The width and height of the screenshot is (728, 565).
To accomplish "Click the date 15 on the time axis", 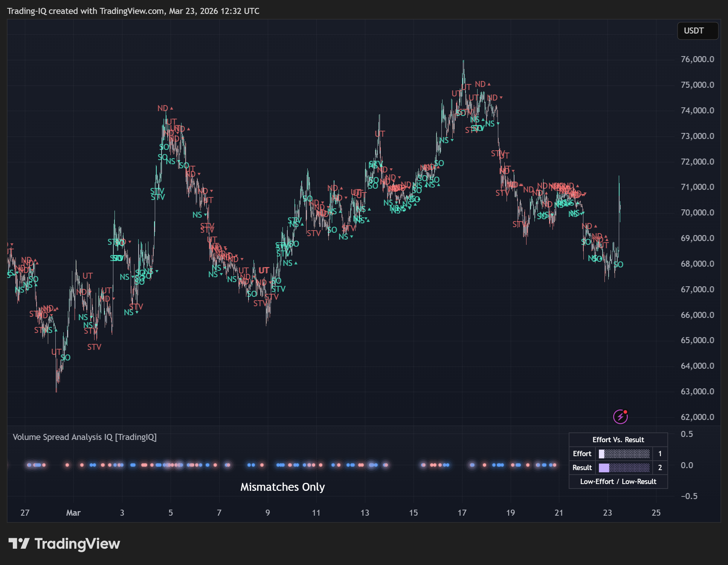I will tap(413, 513).
